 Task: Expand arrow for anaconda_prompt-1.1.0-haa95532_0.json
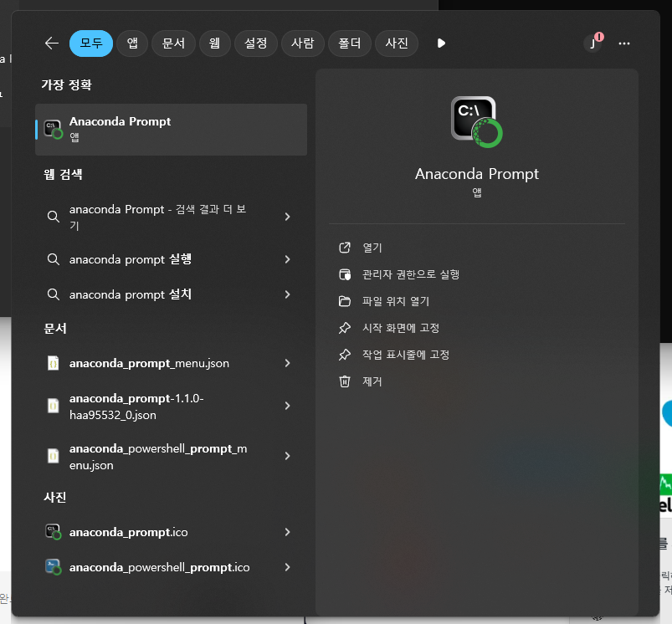(288, 406)
